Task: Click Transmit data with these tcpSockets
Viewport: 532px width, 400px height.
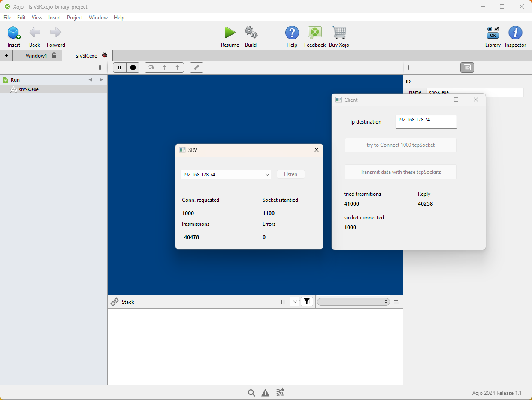Action: point(401,172)
